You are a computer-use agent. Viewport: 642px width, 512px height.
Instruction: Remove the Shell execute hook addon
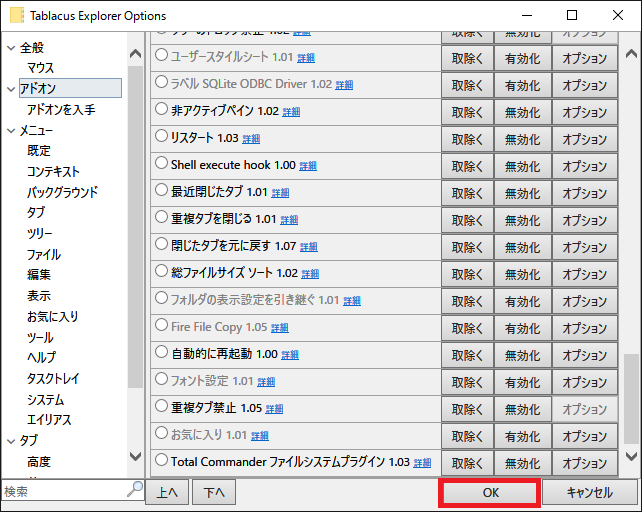tap(467, 166)
